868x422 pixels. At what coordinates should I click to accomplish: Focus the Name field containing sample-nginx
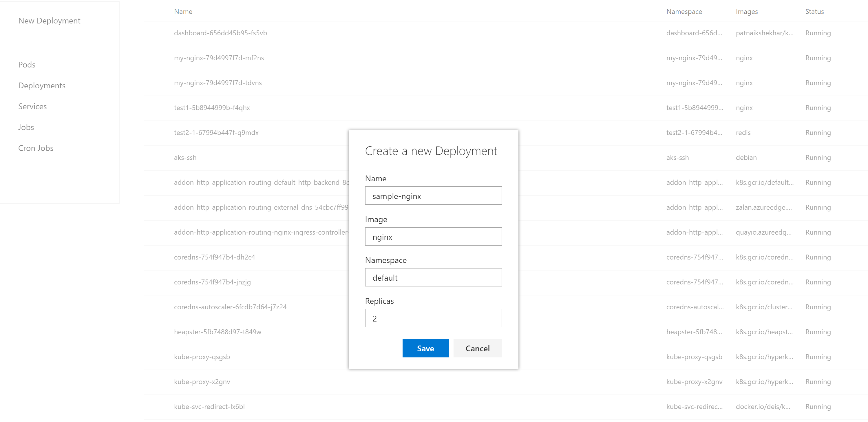[x=433, y=196]
